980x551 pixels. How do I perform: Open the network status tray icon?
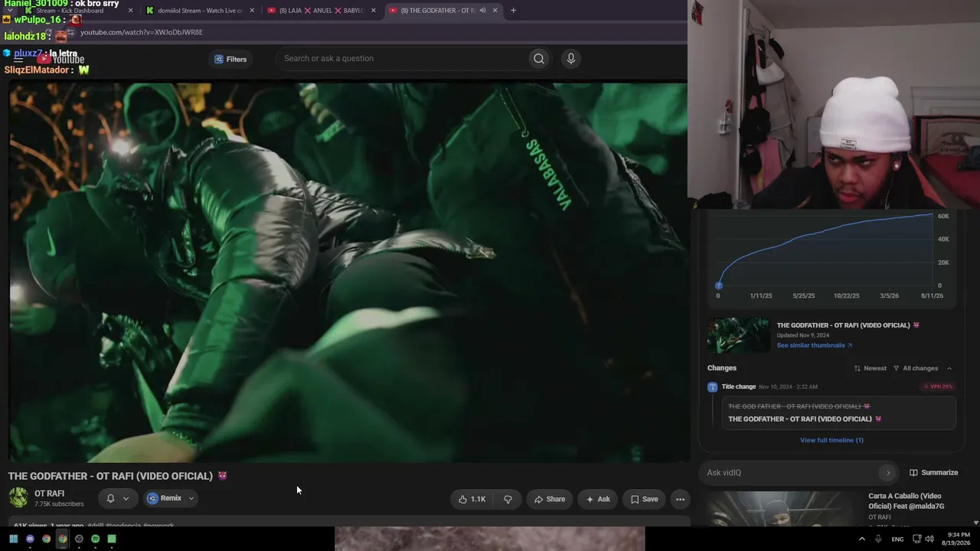tap(916, 539)
